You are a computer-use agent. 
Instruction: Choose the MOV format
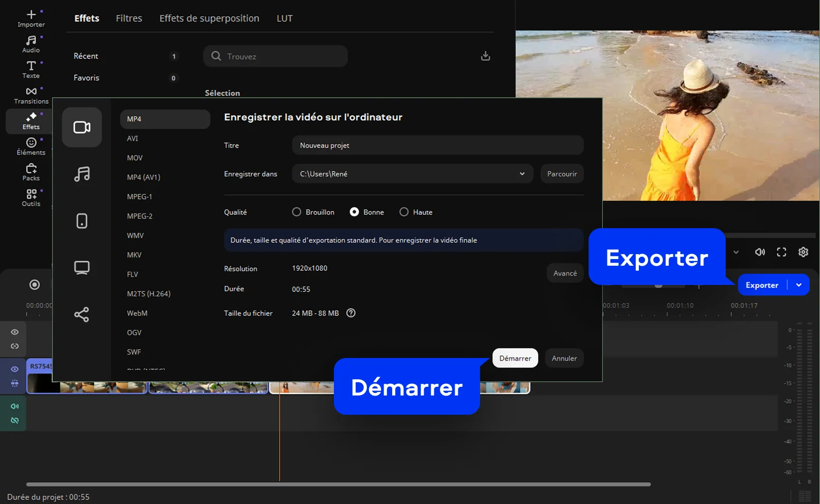[135, 158]
